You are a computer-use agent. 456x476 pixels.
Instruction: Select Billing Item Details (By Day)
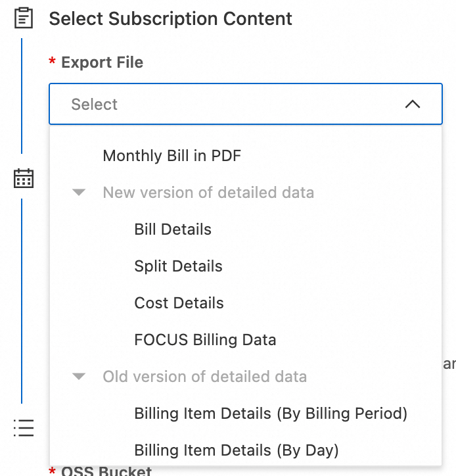coord(236,450)
